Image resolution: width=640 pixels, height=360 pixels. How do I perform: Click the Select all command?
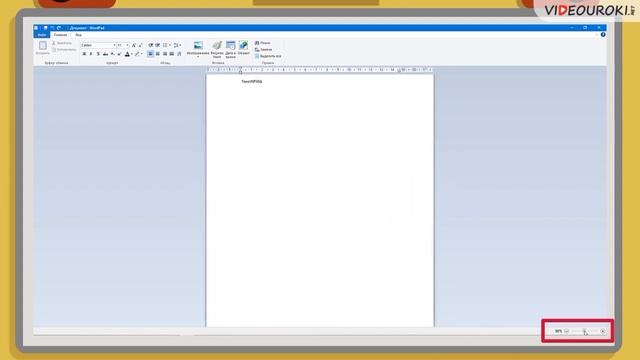(268, 56)
